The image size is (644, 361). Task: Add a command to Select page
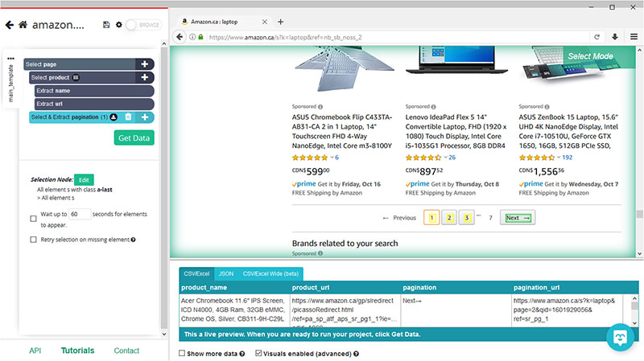(x=145, y=64)
